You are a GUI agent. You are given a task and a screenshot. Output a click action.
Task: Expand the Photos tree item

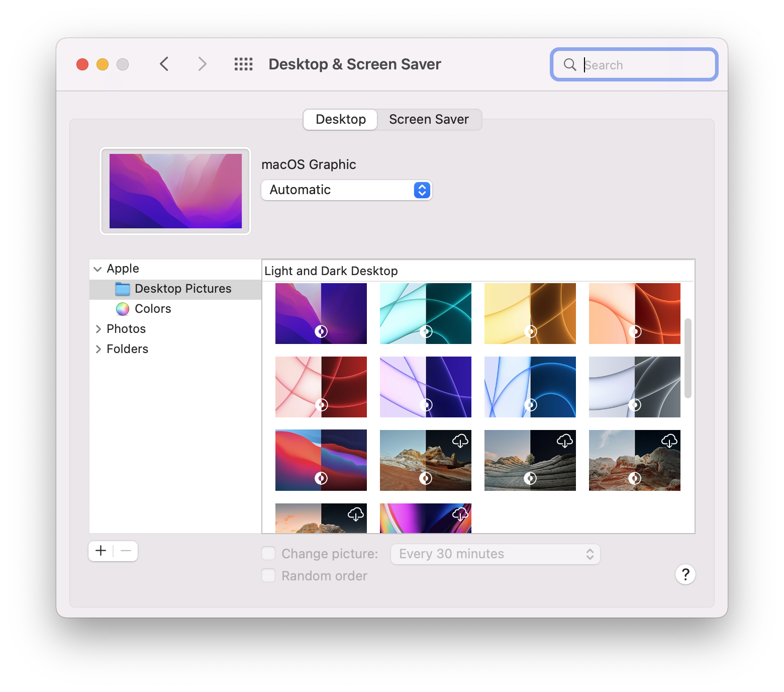click(x=98, y=329)
